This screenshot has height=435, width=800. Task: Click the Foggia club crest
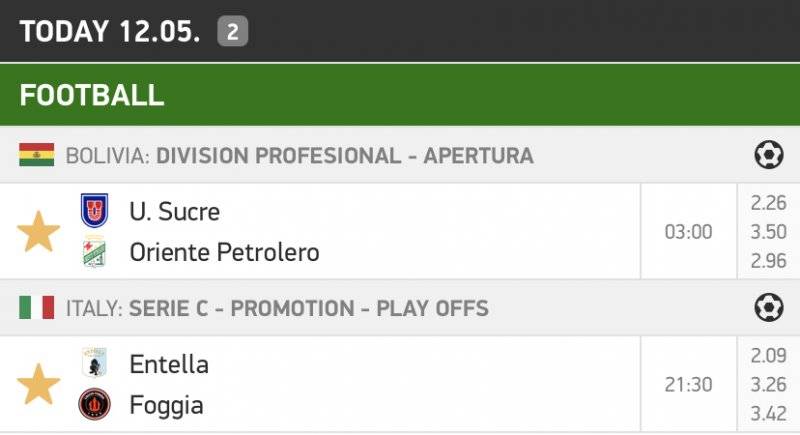click(x=94, y=405)
